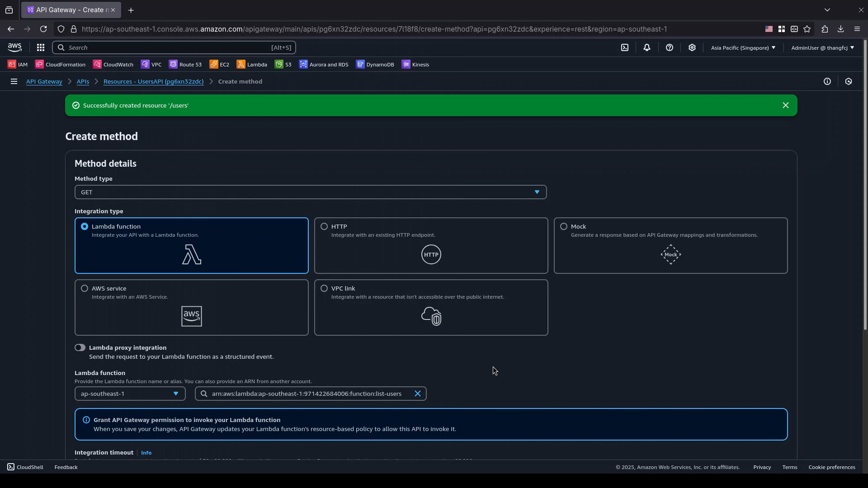Focus the browser address bar

374,29
